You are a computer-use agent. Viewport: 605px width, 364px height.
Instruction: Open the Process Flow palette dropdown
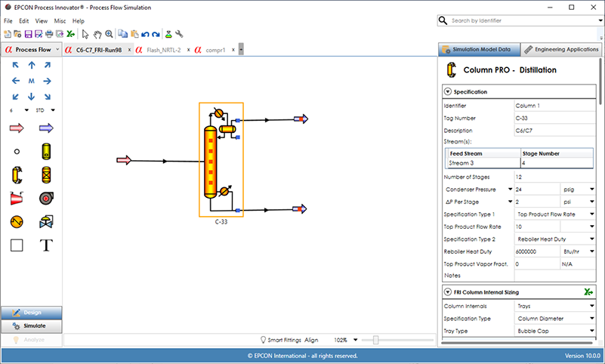(57, 49)
